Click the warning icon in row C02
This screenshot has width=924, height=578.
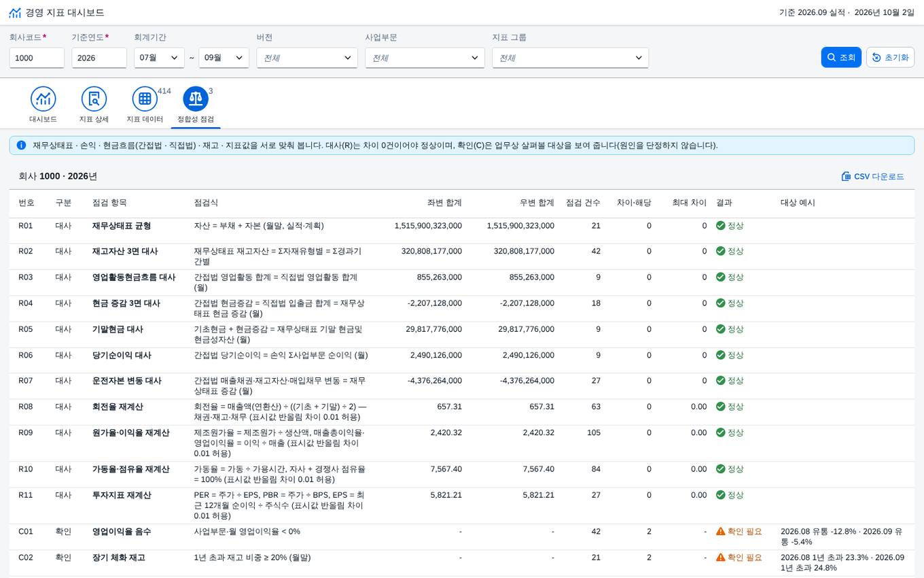point(720,558)
